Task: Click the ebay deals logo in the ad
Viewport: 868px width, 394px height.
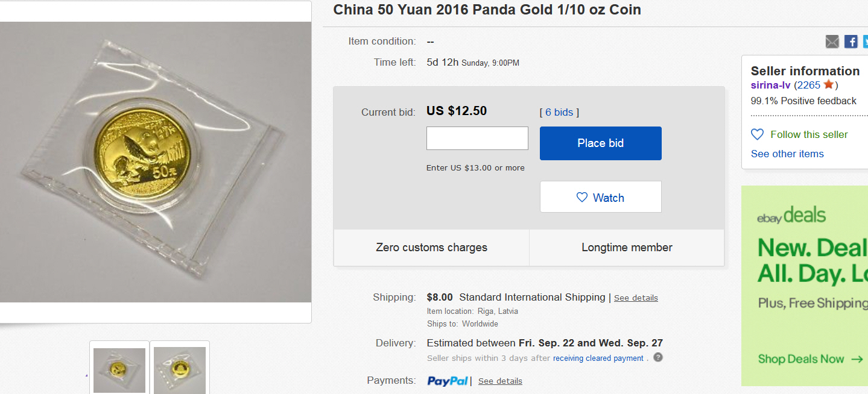Action: click(x=791, y=216)
